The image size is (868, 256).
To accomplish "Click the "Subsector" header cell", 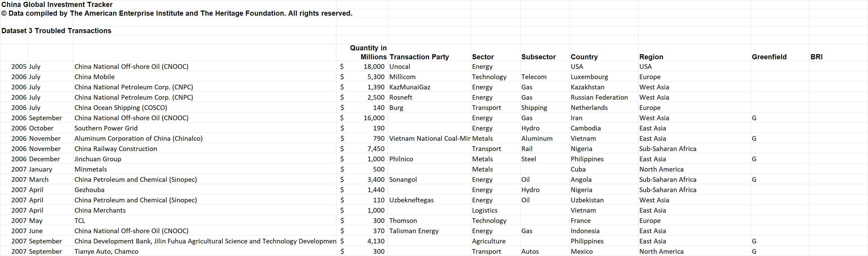I will click(x=538, y=56).
